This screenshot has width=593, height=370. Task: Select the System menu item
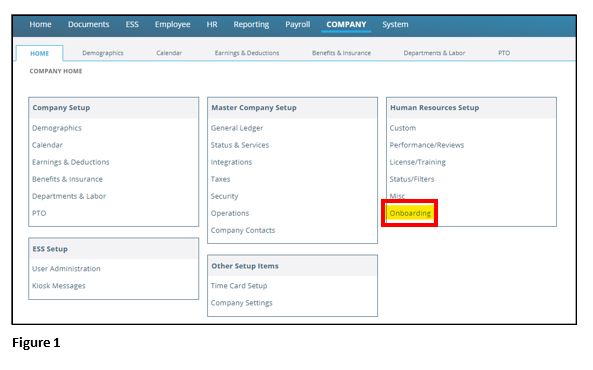pos(395,25)
